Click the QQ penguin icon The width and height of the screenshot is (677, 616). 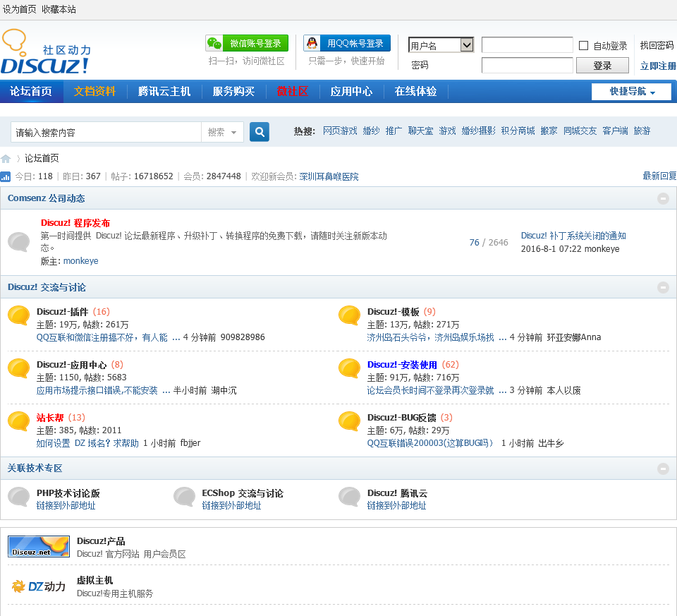pyautogui.click(x=312, y=43)
